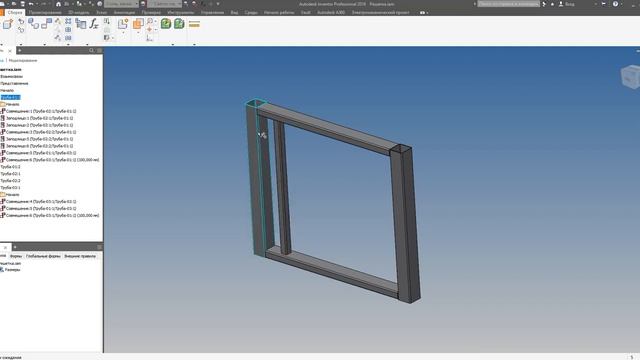This screenshot has width=640, height=360.
Task: Open the Help question mark icon
Action: (615, 4)
